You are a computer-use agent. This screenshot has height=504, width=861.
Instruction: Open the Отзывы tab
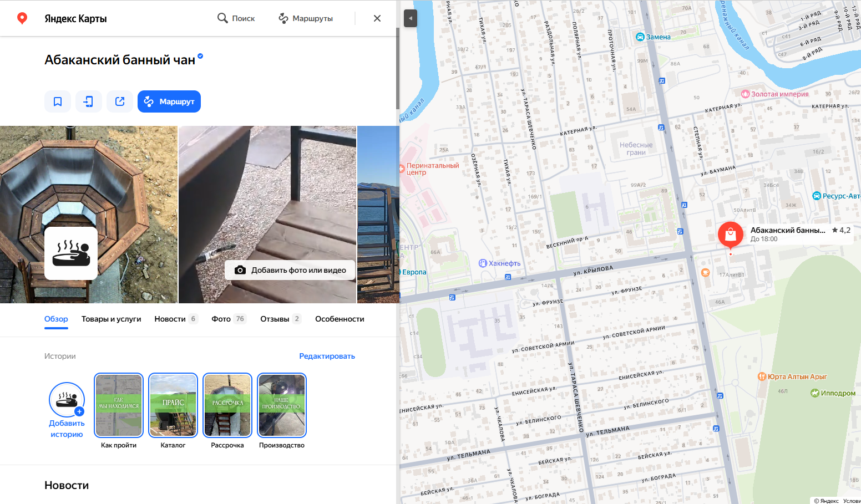tap(281, 319)
